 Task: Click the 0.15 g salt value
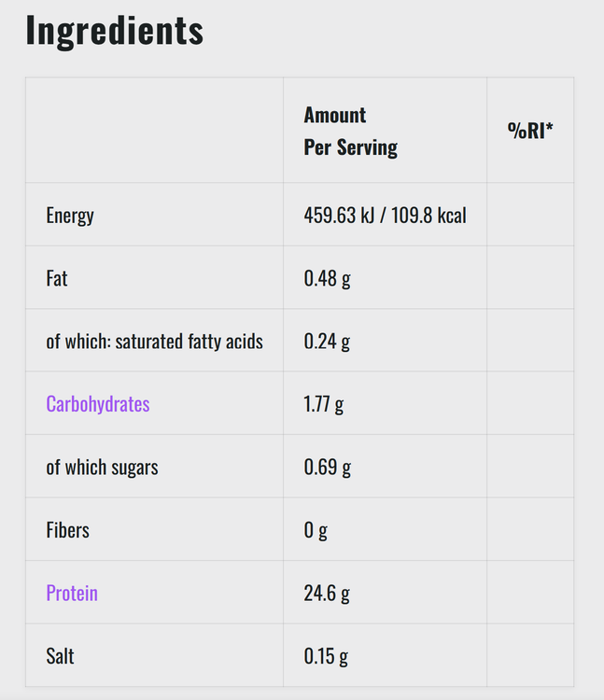(x=326, y=656)
